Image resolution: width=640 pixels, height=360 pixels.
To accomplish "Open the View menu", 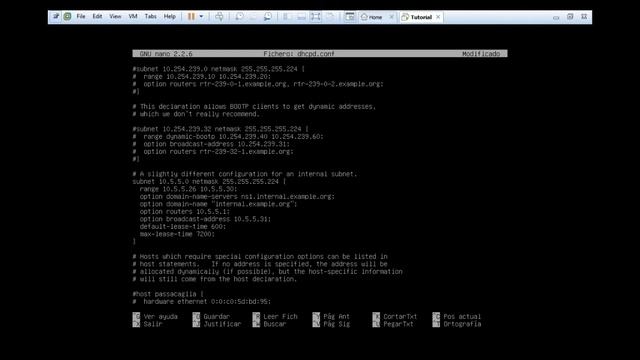I will (115, 17).
